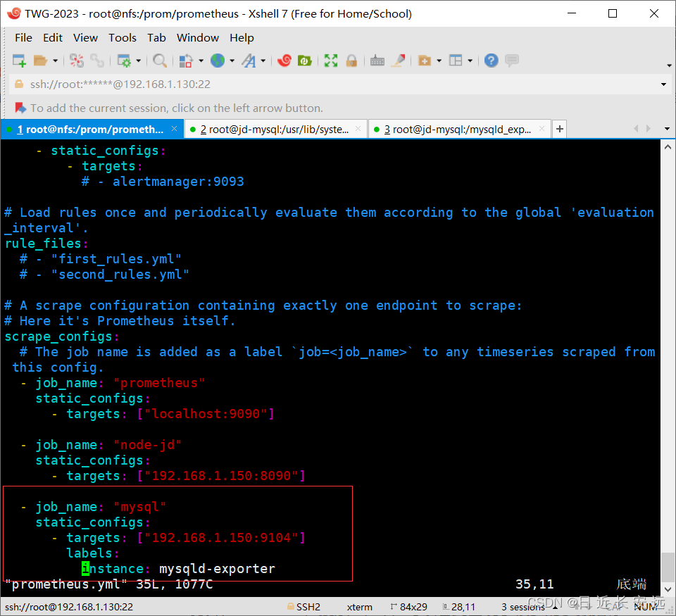Open the Tab menu
This screenshot has height=616, width=676.
[x=156, y=38]
